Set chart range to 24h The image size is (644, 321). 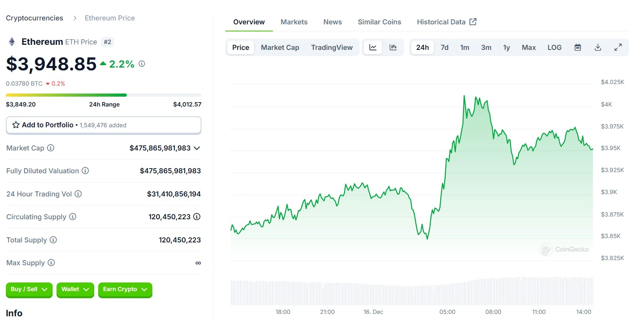423,48
